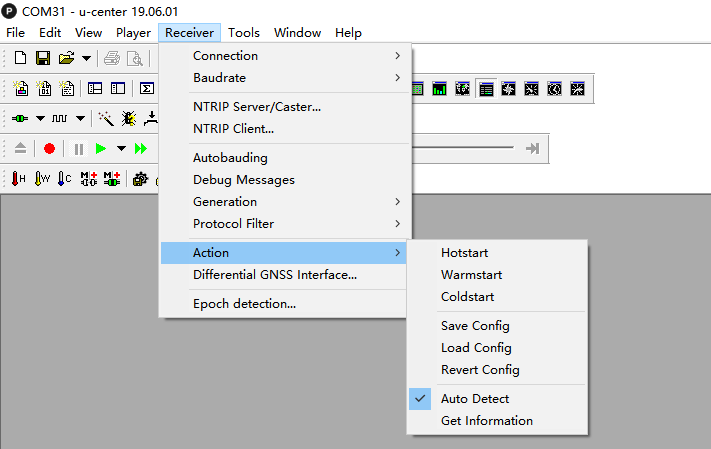Click the autobauding magic wand icon
The width and height of the screenshot is (711, 449).
point(106,119)
